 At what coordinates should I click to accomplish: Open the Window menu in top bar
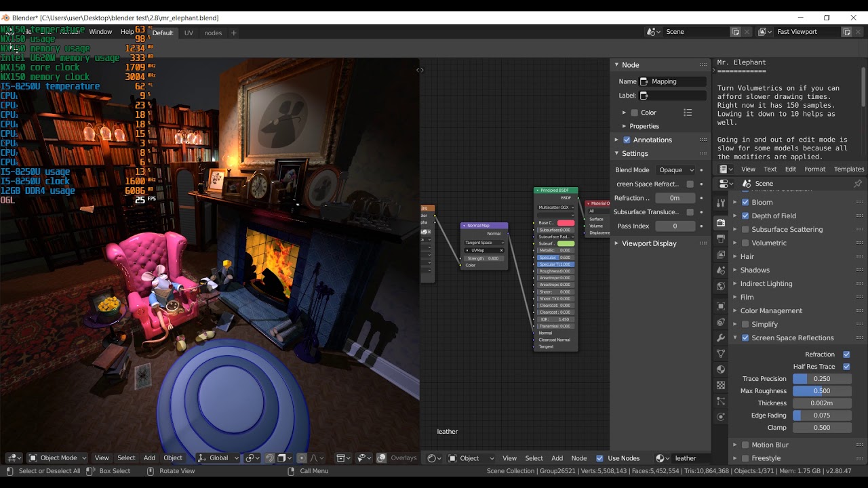point(100,32)
